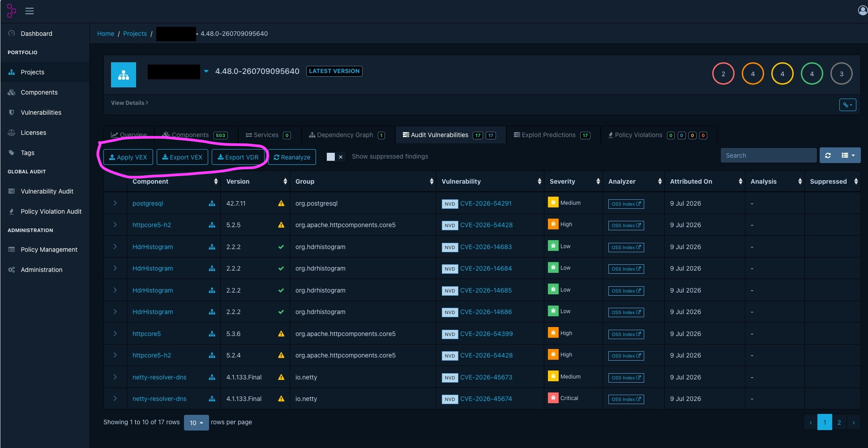Click the project hierarchy icon tile

pos(124,75)
